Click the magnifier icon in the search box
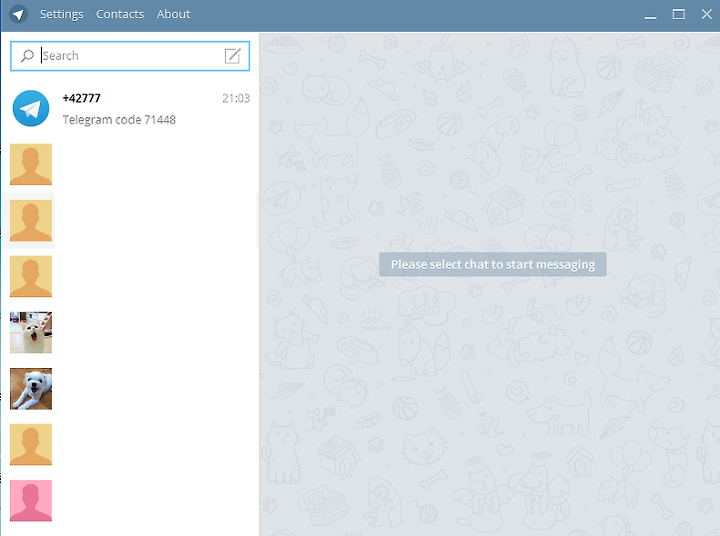Viewport: 720px width, 536px height. coord(27,56)
